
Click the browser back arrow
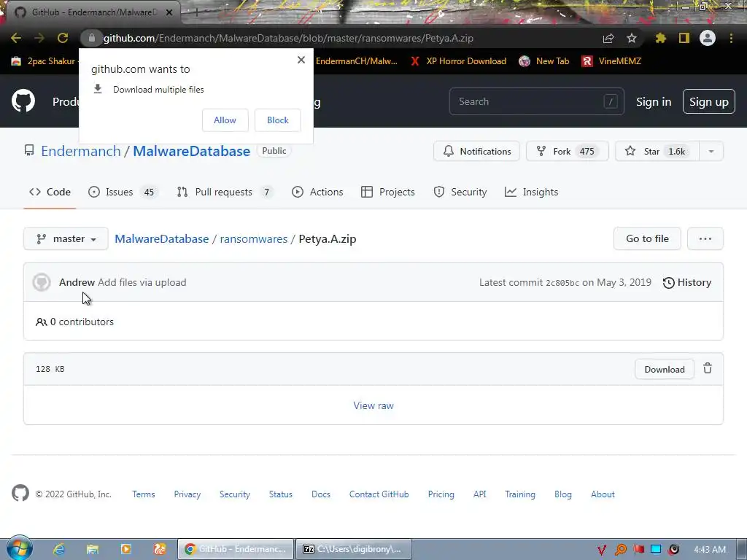[x=16, y=38]
